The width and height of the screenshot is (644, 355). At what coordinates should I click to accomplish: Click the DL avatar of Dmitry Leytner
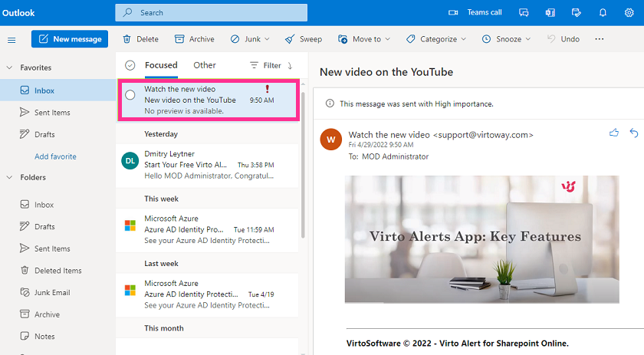[130, 161]
